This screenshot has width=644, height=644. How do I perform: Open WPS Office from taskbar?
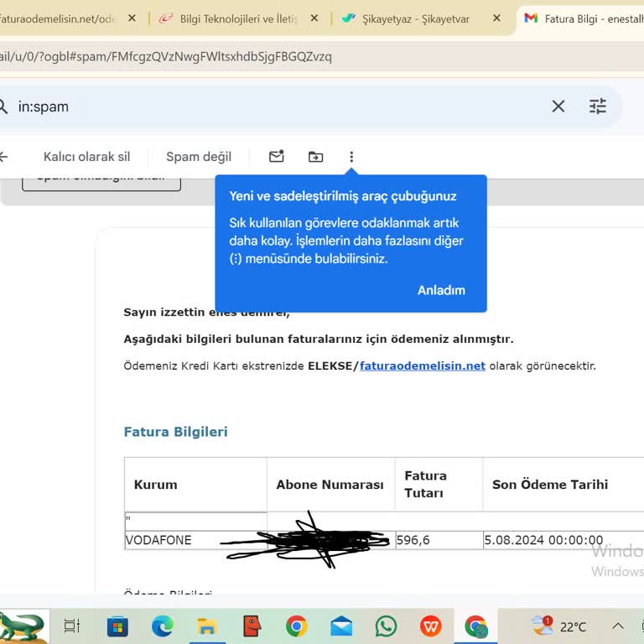click(431, 626)
